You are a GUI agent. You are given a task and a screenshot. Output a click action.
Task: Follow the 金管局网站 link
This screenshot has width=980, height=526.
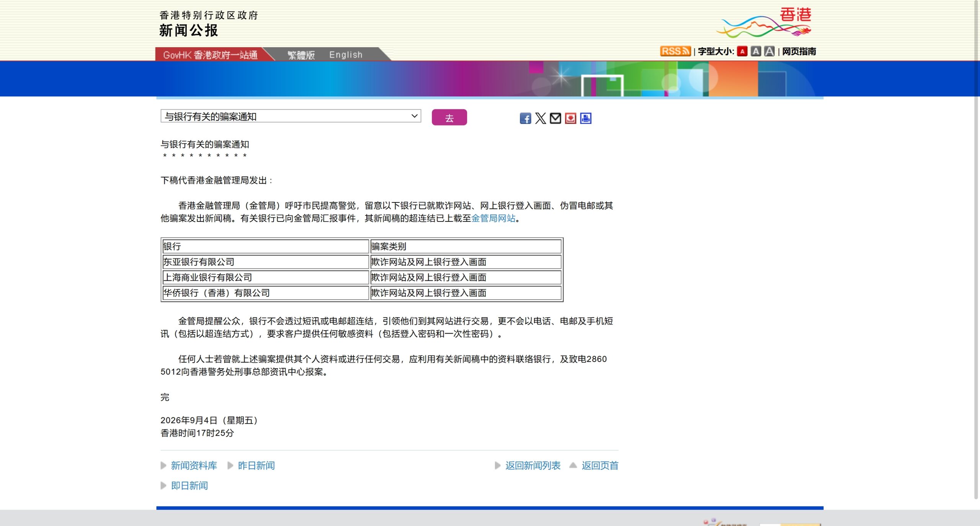coord(493,218)
